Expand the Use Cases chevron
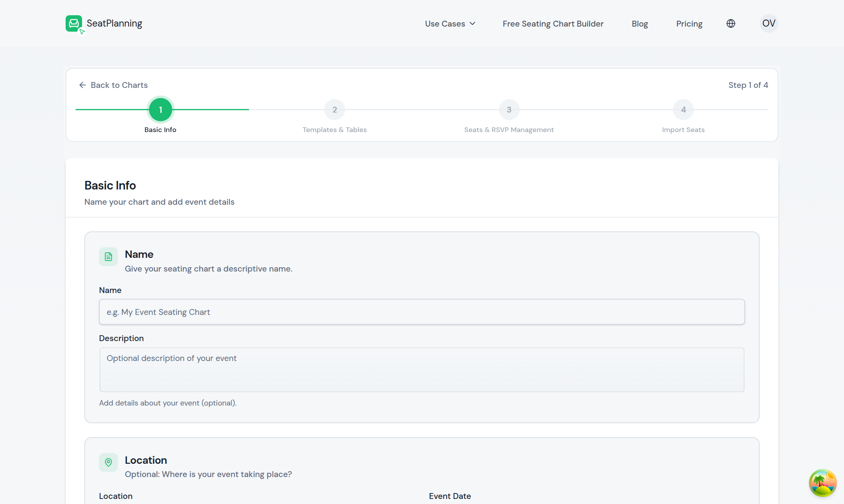The height and width of the screenshot is (504, 844). click(472, 24)
